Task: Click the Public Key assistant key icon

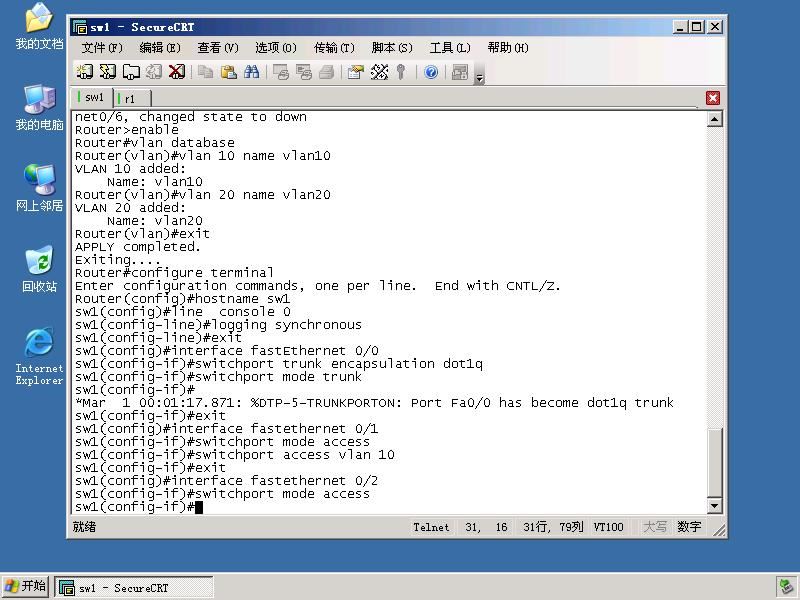Action: click(401, 72)
